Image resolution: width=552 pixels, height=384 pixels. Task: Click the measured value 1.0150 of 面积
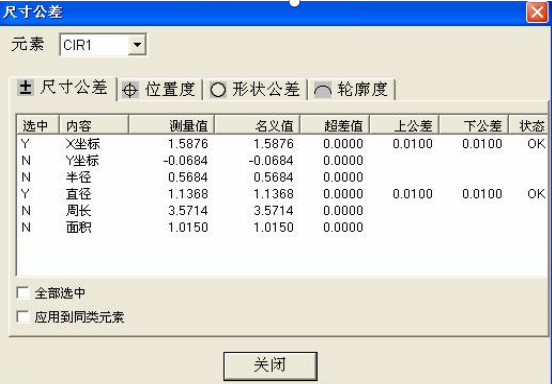[x=188, y=227]
